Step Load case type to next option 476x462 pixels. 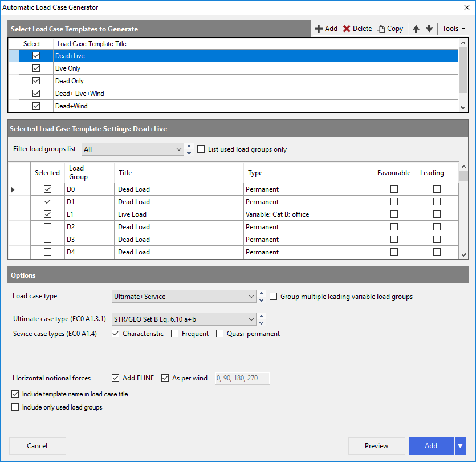tap(262, 300)
